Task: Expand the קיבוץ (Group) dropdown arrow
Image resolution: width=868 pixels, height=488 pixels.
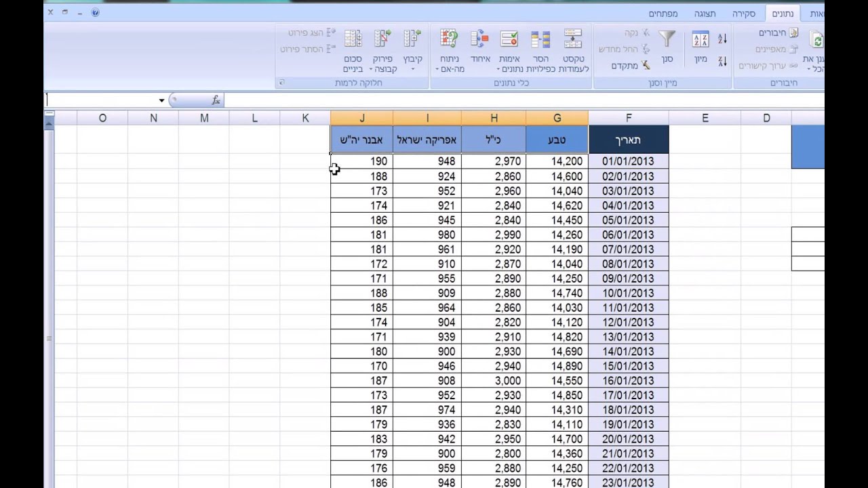Action: click(412, 69)
